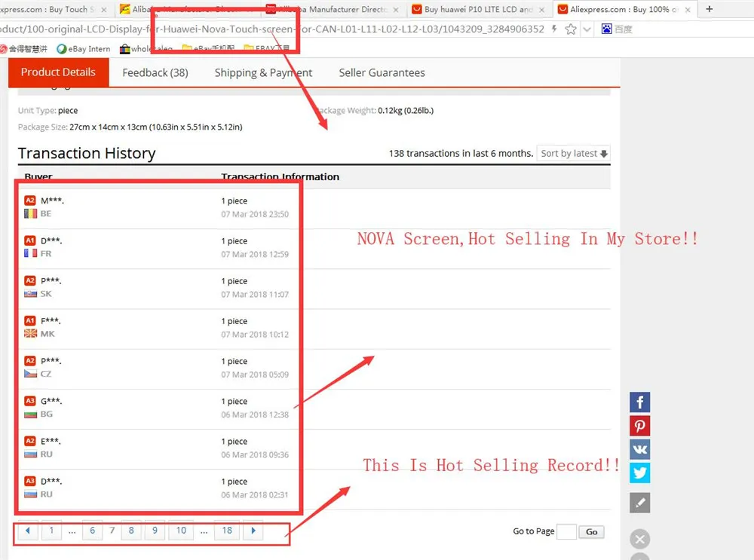Viewport: 754px width, 560px height.
Task: Select the Product Details tab
Action: point(58,72)
